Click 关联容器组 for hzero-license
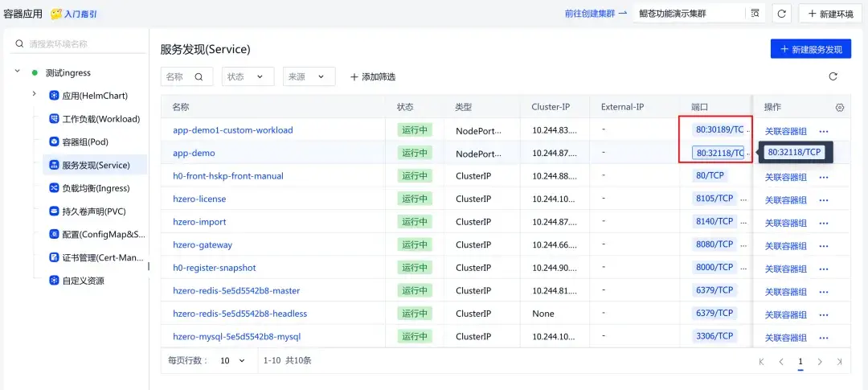The height and width of the screenshot is (390, 868). (785, 200)
